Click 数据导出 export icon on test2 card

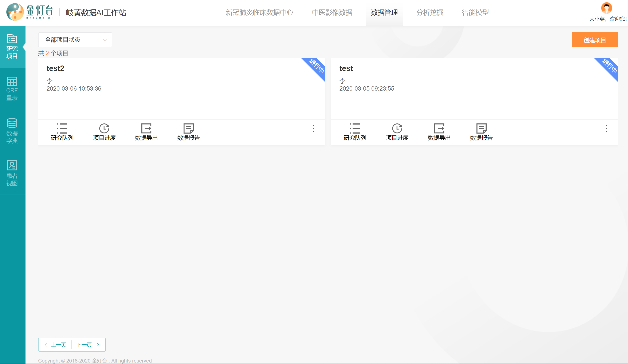coord(146,128)
